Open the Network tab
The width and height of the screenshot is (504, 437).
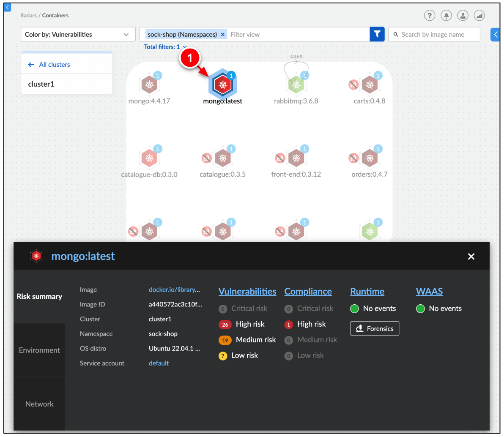[x=39, y=404]
